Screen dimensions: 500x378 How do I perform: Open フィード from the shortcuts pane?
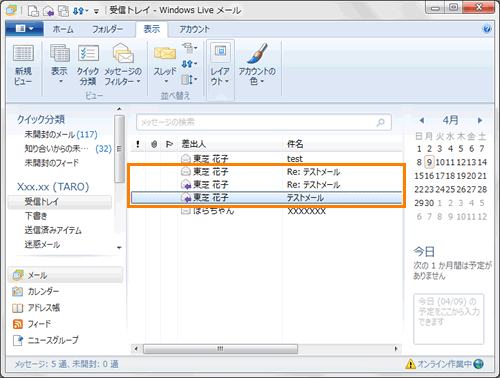pos(32,324)
